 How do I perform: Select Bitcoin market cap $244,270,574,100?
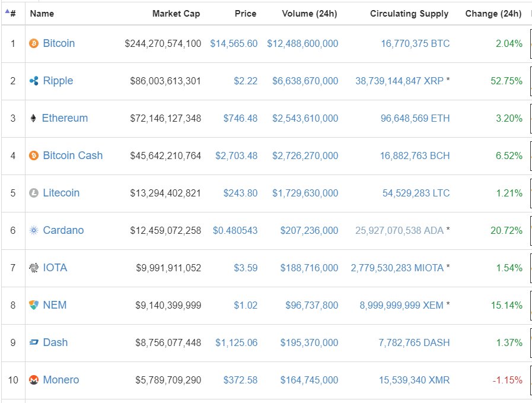pyautogui.click(x=163, y=43)
